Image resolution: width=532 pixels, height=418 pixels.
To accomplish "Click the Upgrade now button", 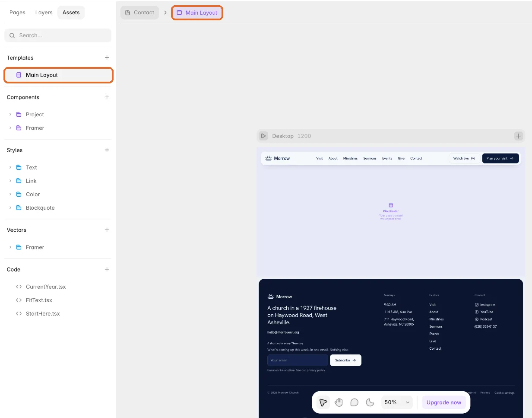I will click(444, 402).
